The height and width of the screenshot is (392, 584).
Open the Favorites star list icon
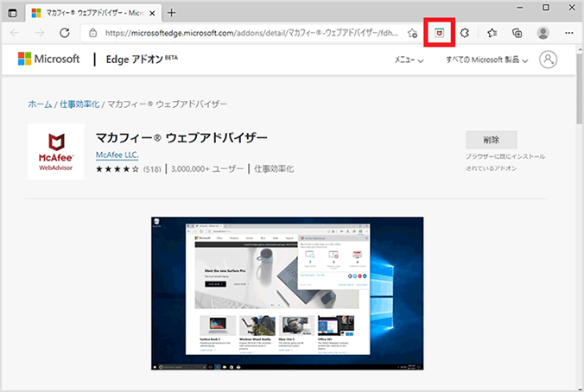click(492, 33)
